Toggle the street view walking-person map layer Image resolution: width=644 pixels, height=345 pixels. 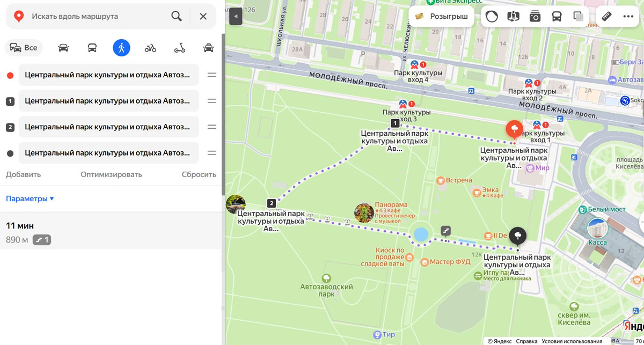514,16
